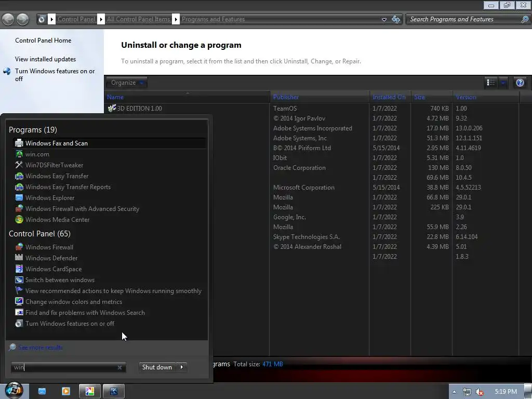Click Show desktop button at taskbar end
The image size is (532, 399).
[528, 392]
